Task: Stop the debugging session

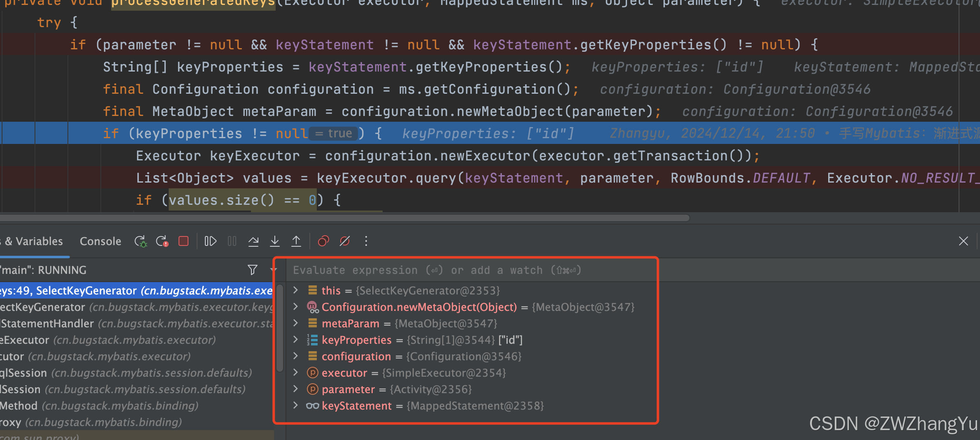Action: (x=183, y=241)
